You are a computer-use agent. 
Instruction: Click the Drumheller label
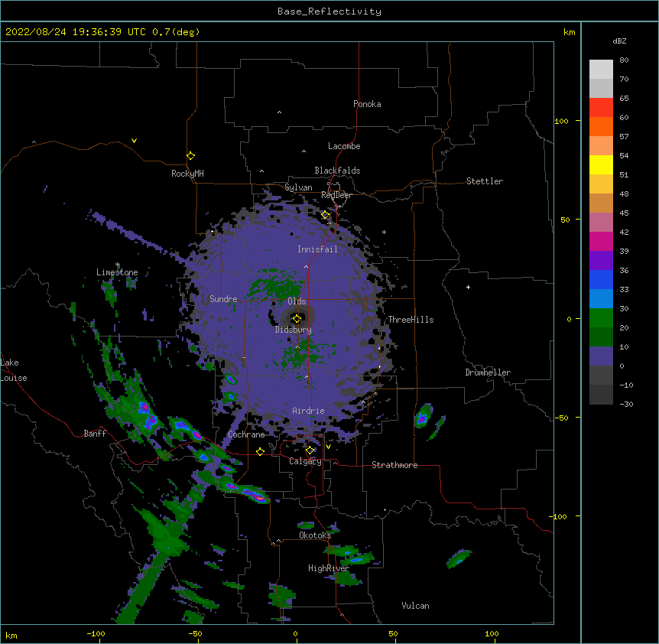pos(488,372)
